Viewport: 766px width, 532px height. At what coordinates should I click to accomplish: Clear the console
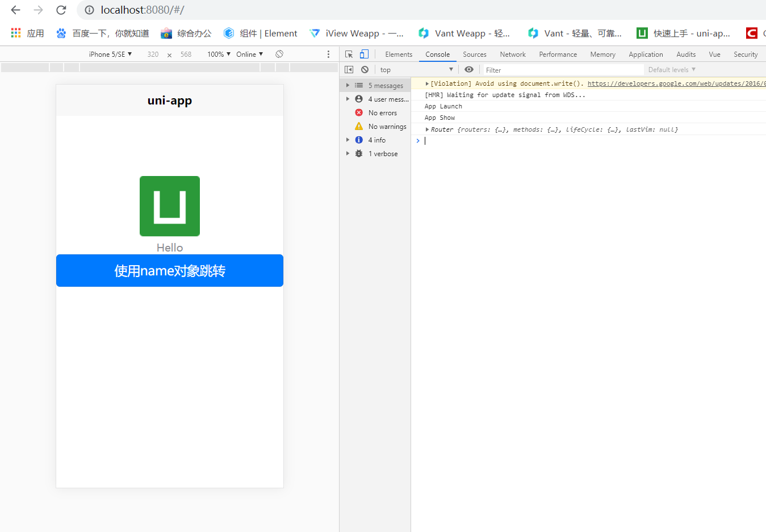point(365,69)
